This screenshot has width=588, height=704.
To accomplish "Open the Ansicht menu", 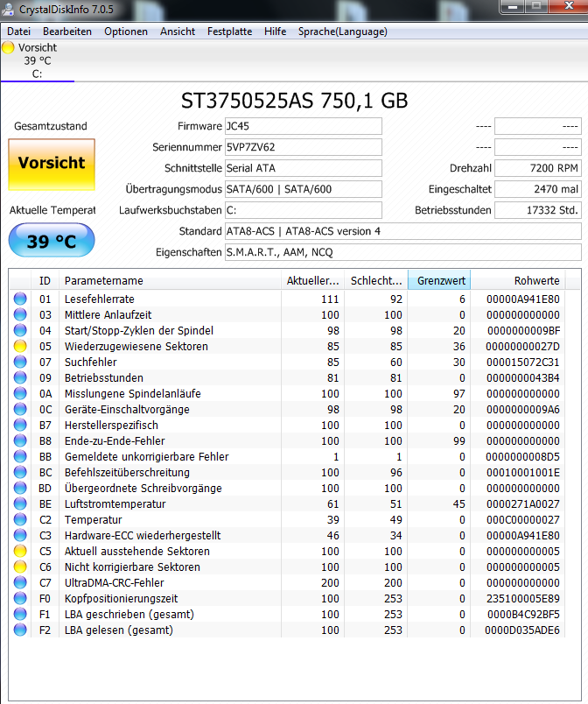I will (x=178, y=32).
